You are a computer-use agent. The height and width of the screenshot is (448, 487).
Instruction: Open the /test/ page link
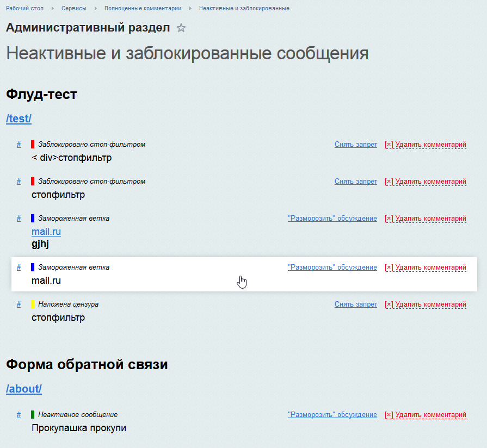[19, 119]
